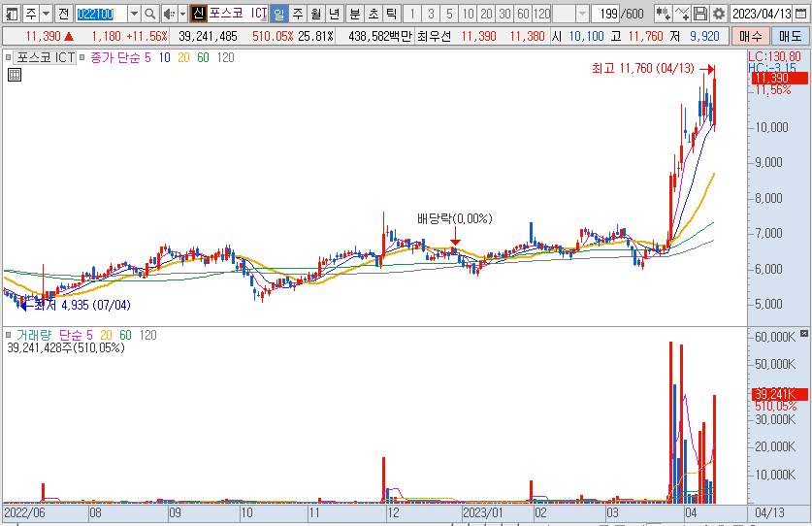Click the 최저 4,935 (07/04) label
Image resolution: width=812 pixels, height=526 pixels.
click(82, 305)
